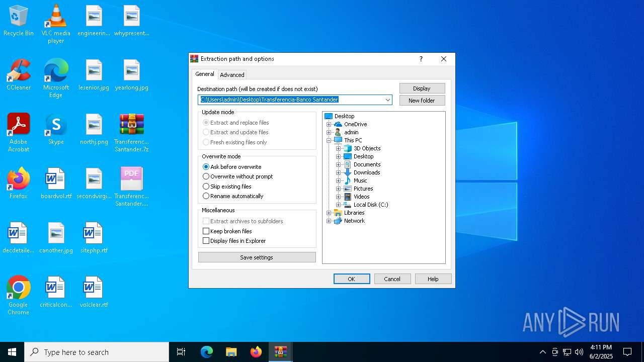Viewport: 644px width, 362px height.
Task: Select Ask before overwrite option
Action: click(x=232, y=167)
